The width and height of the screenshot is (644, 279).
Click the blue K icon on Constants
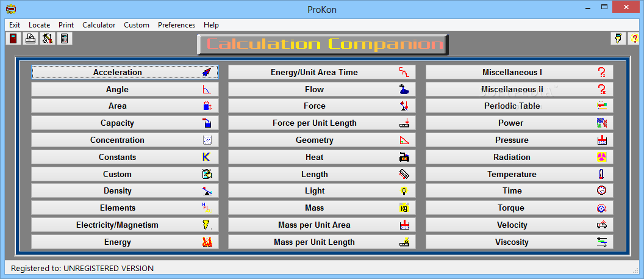pyautogui.click(x=207, y=157)
